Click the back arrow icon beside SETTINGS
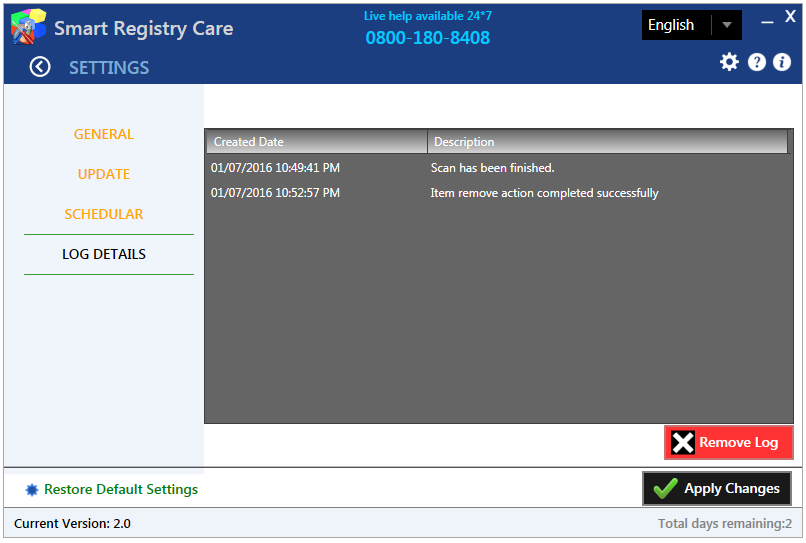The width and height of the screenshot is (806, 543). click(x=40, y=67)
